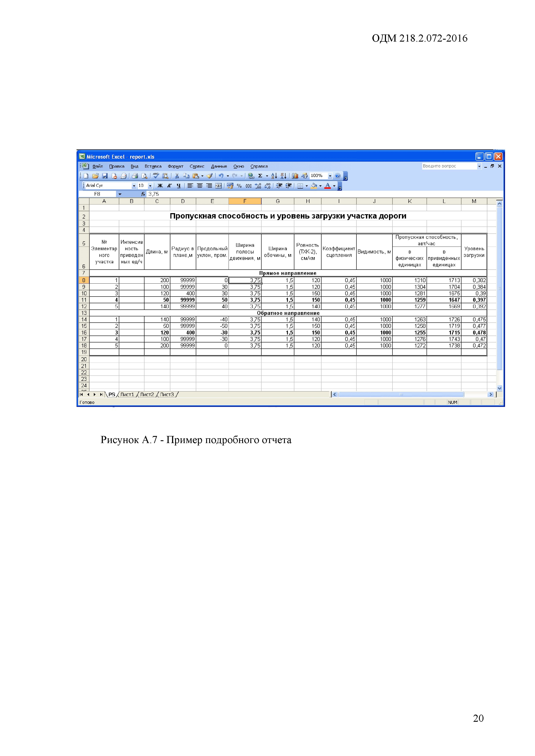Open the Arial Cyr font dropdown
This screenshot has width=535, height=756.
134,186
